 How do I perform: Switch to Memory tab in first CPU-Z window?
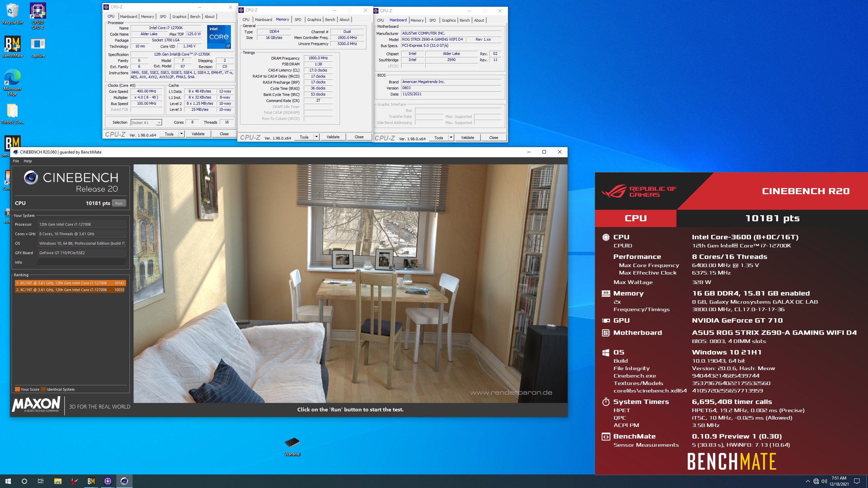tap(147, 17)
